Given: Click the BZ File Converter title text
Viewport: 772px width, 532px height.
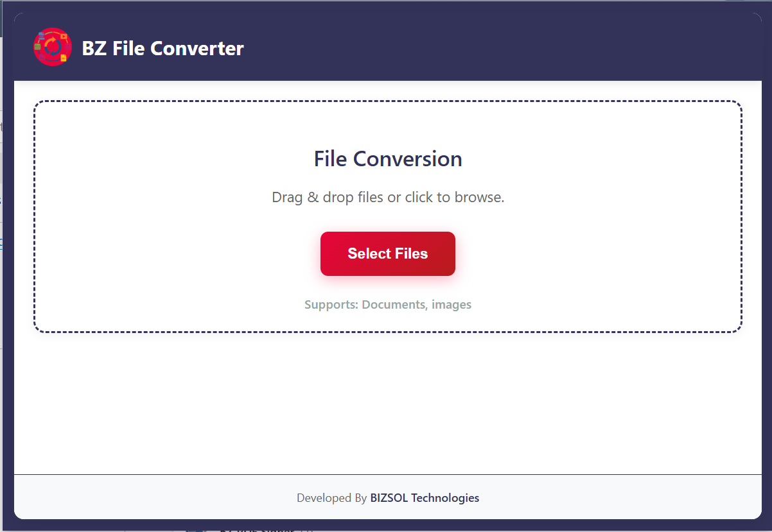Looking at the screenshot, I should [163, 48].
